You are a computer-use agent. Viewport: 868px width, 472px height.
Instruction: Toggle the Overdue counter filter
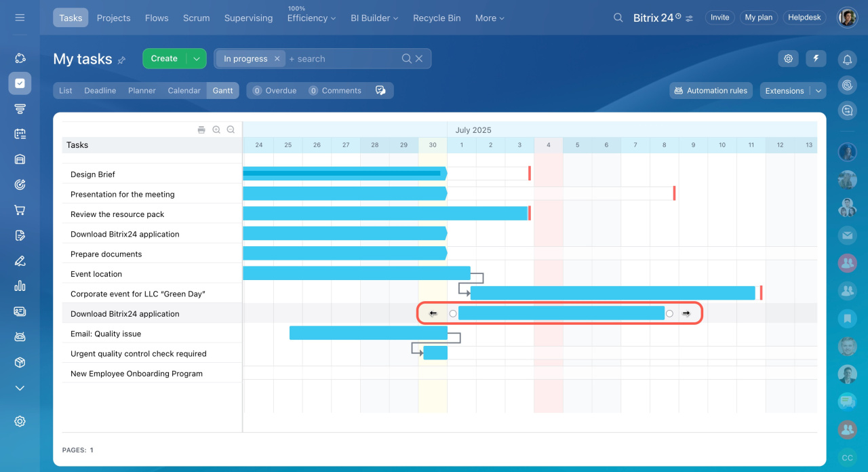[275, 91]
